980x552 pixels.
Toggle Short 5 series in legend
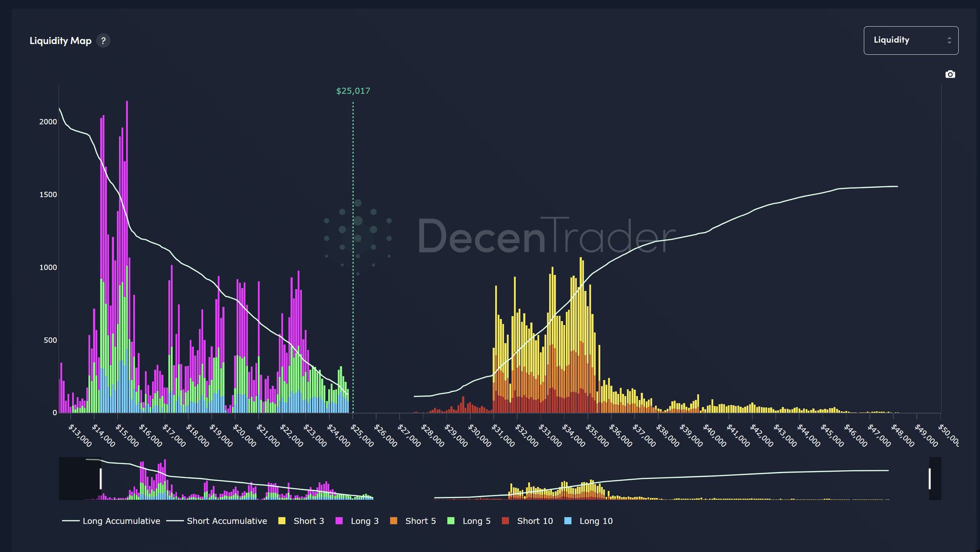(413, 521)
